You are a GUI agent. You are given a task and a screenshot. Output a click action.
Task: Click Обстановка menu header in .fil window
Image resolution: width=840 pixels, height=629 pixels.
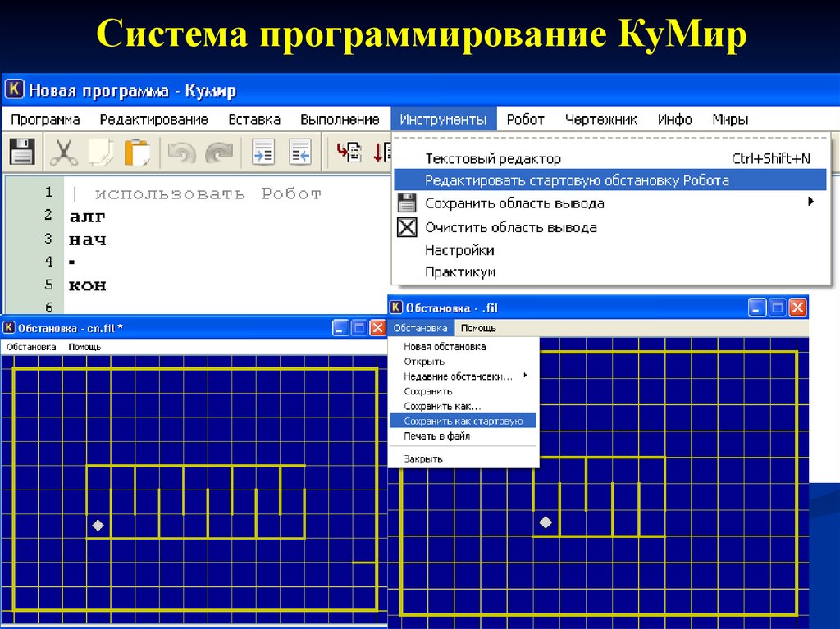tap(421, 327)
